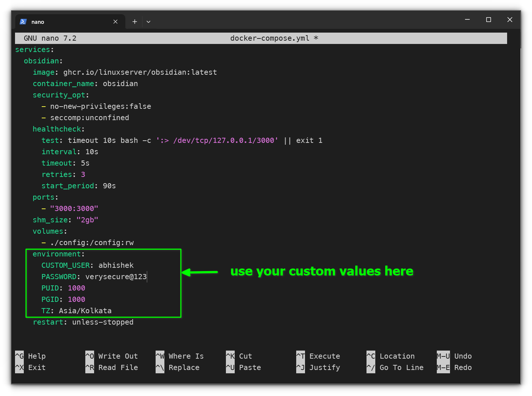Viewport: 532px width, 396px height.
Task: Open a new terminal tab with the plus icon
Action: (x=134, y=22)
